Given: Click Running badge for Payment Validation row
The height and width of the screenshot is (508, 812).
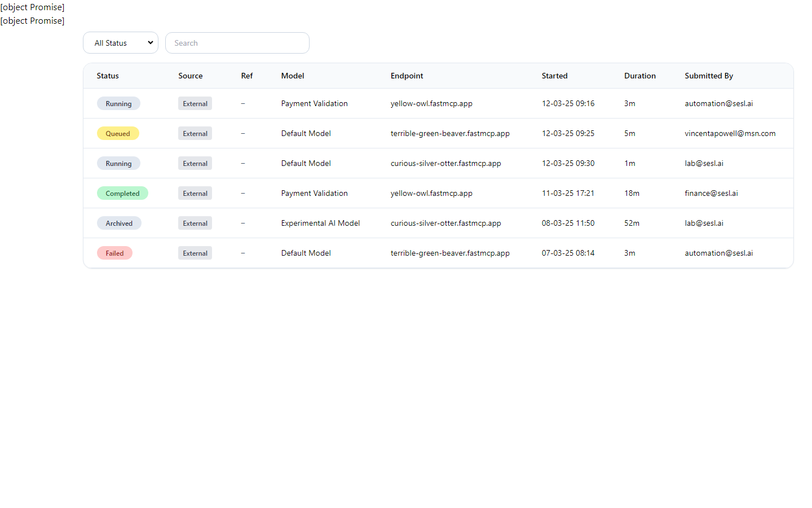Looking at the screenshot, I should [118, 104].
